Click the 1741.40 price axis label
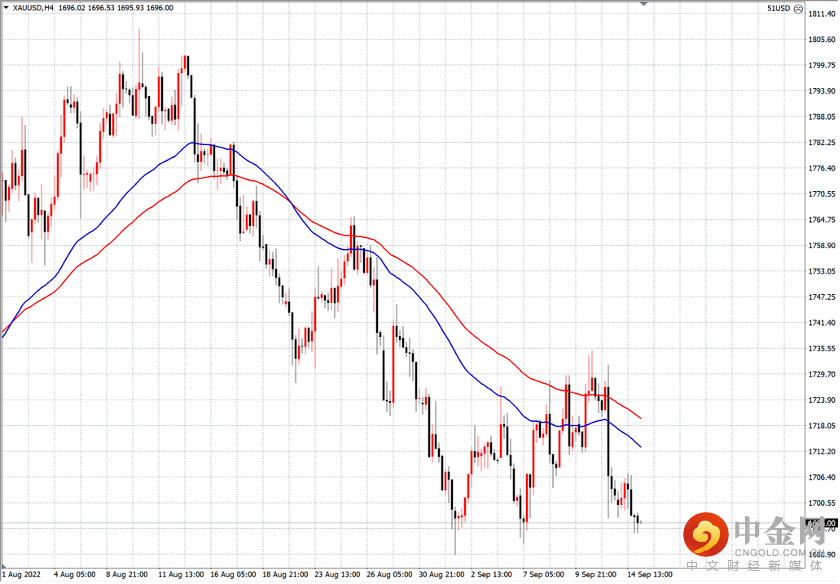 click(x=821, y=323)
